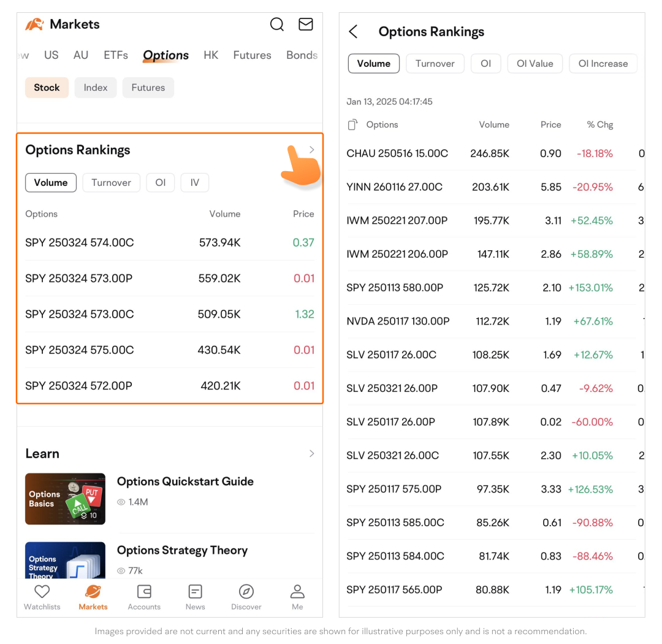Tap the back arrow in Options Rankings
Screen dimensions: 662x644
point(353,32)
